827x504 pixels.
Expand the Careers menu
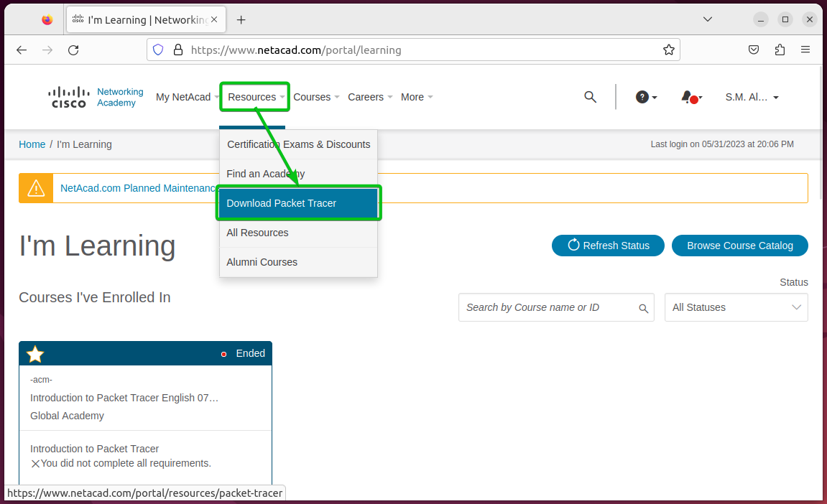pos(370,97)
